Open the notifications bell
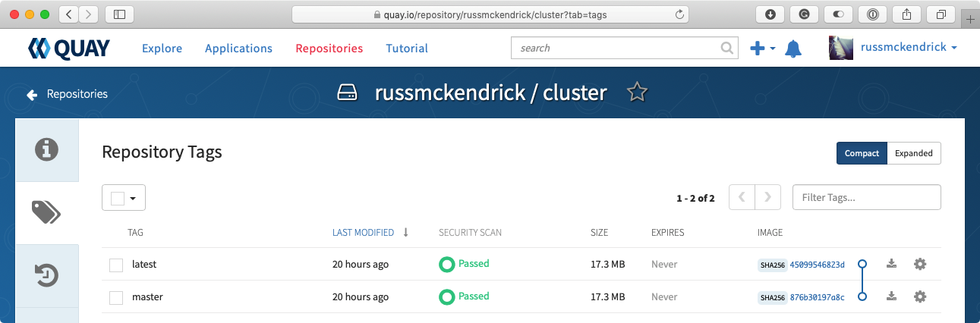The width and height of the screenshot is (980, 323). (793, 49)
